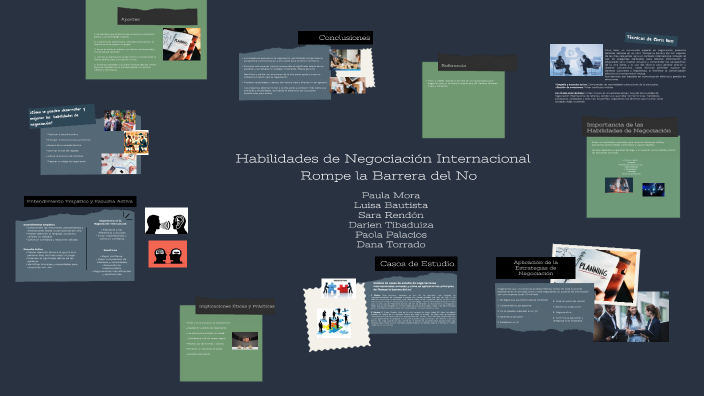The width and height of the screenshot is (704, 396).
Task: Select the subtitle Rompe la Barrera del No
Action: pyautogui.click(x=389, y=176)
